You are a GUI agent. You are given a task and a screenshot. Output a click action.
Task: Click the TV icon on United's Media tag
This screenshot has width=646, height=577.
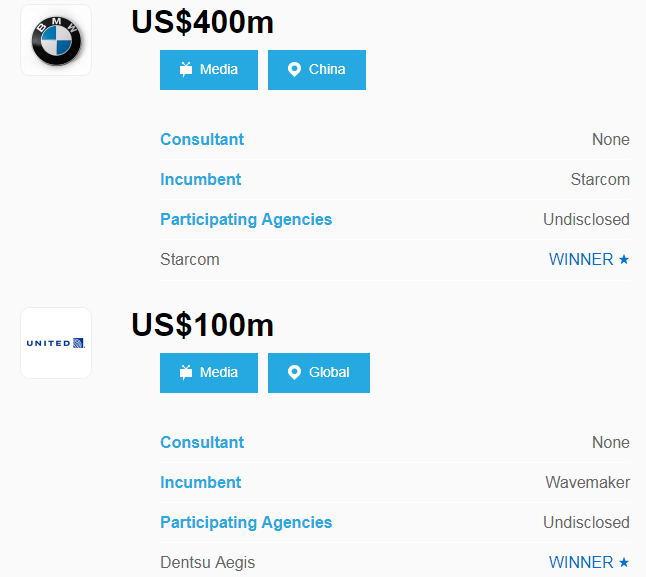click(x=185, y=373)
